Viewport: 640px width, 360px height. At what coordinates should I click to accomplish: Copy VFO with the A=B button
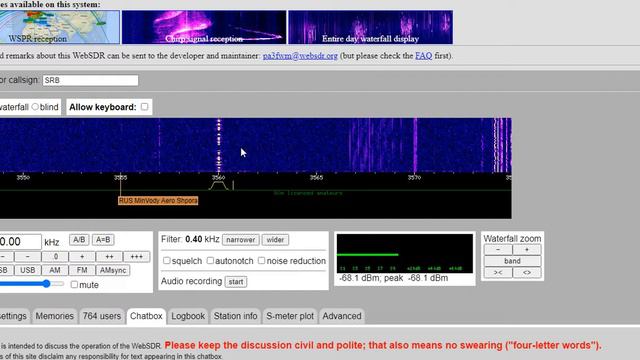click(x=103, y=240)
